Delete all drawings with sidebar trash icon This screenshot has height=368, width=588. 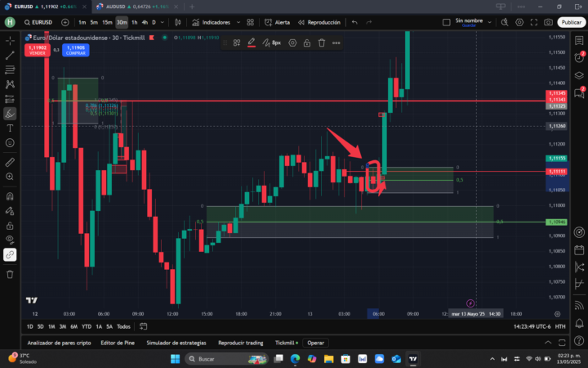[x=10, y=275]
